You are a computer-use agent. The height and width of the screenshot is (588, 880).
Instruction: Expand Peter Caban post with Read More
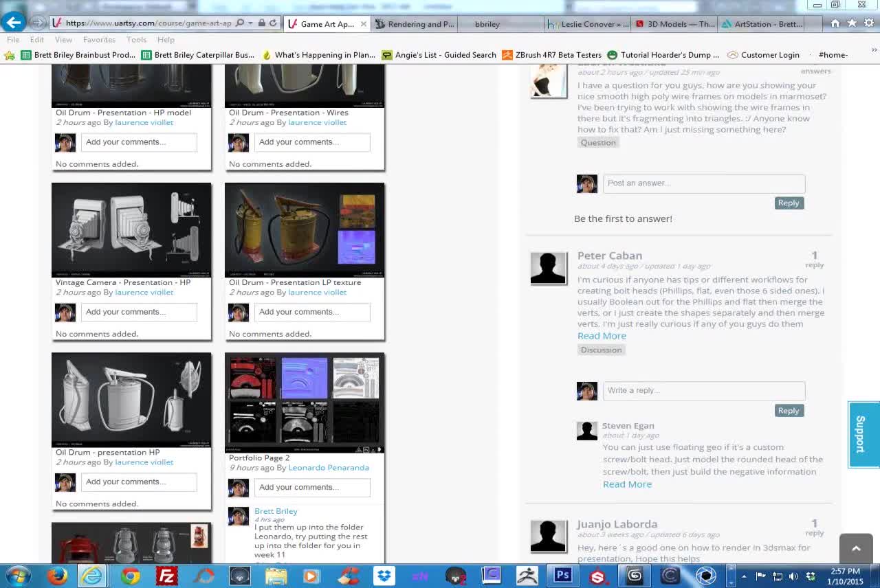click(602, 336)
